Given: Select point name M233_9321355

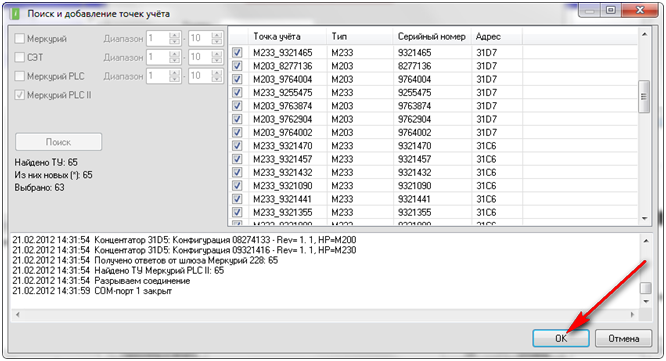Looking at the screenshot, I should point(282,212).
